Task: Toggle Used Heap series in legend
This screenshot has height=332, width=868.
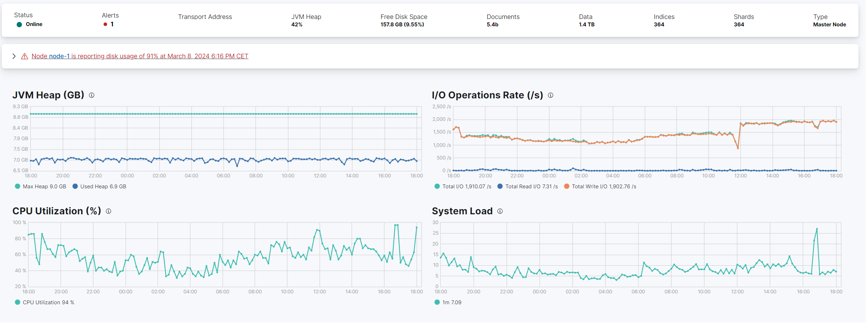Action: click(99, 187)
